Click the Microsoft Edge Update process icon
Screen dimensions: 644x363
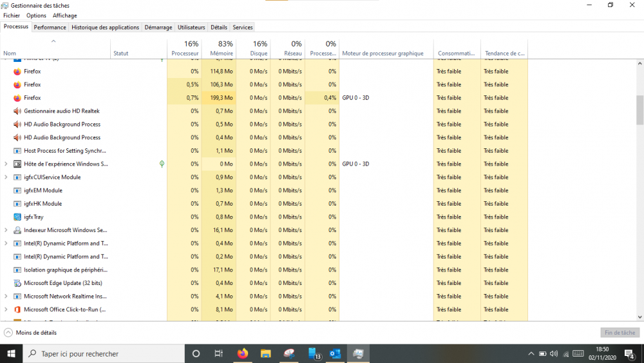click(17, 283)
